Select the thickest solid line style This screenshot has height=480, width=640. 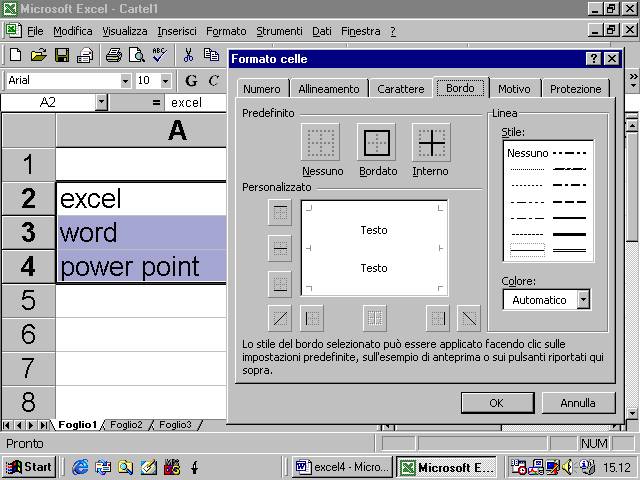(x=569, y=234)
